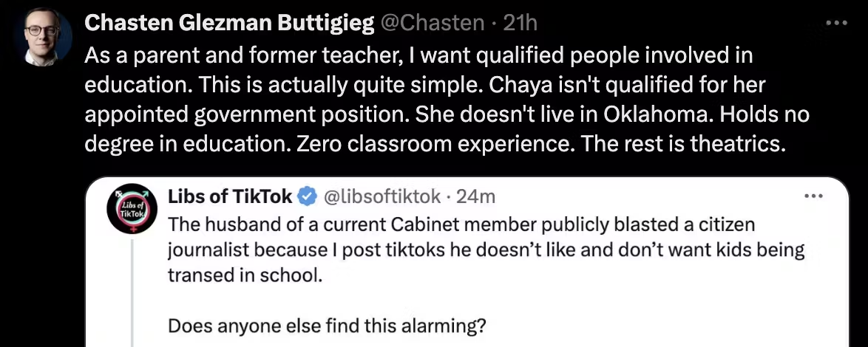Viewport: 868px width, 347px height.
Task: Expand the quoted tweet's three-dot menu
Action: coord(813,196)
